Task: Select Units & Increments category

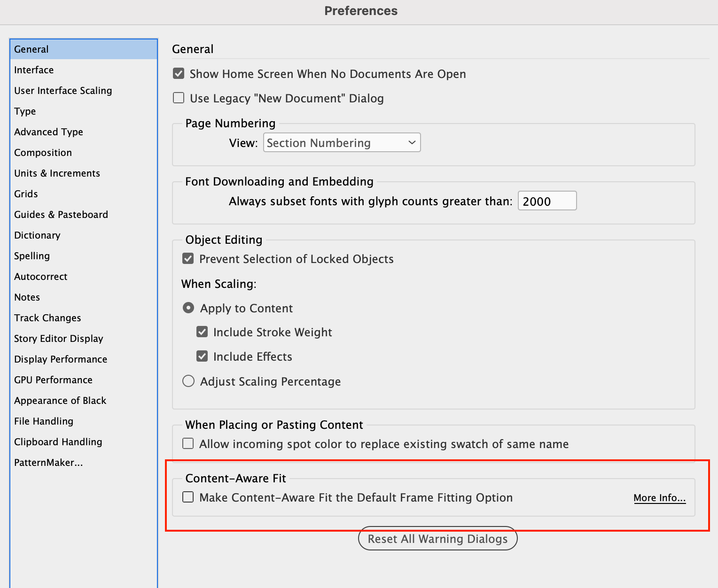Action: pyautogui.click(x=84, y=173)
